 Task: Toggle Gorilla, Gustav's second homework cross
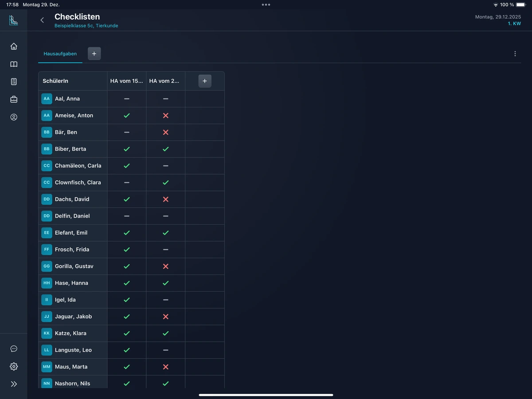165,266
